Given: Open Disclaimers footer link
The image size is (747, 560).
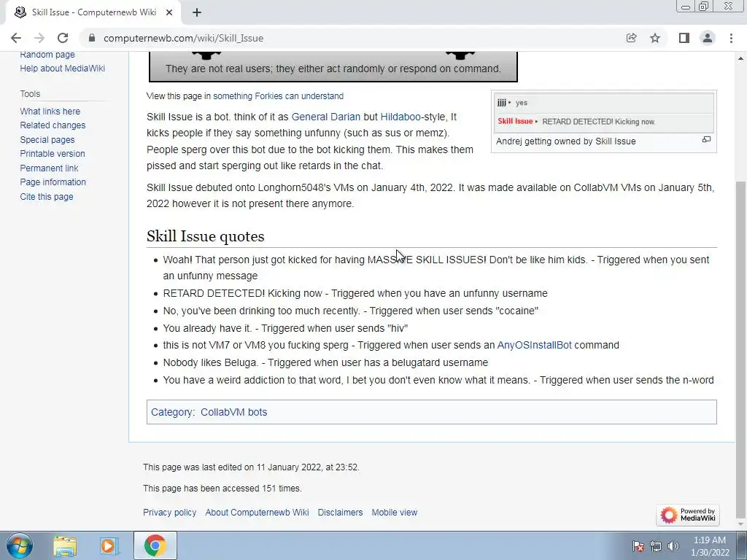Looking at the screenshot, I should pos(340,513).
